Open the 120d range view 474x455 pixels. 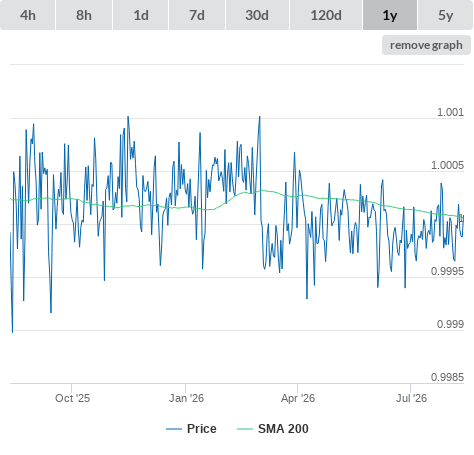coord(326,15)
